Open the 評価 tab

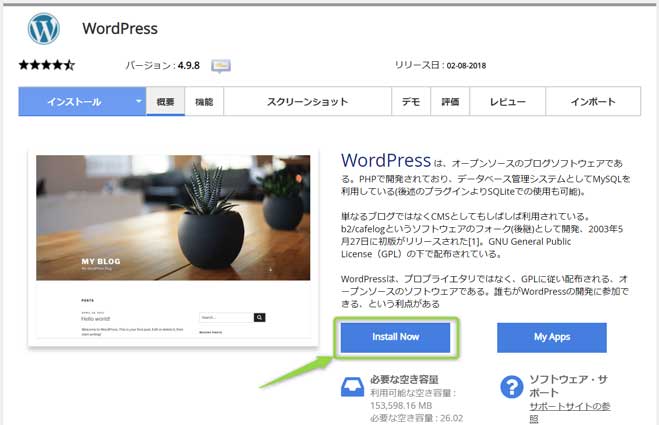[450, 101]
